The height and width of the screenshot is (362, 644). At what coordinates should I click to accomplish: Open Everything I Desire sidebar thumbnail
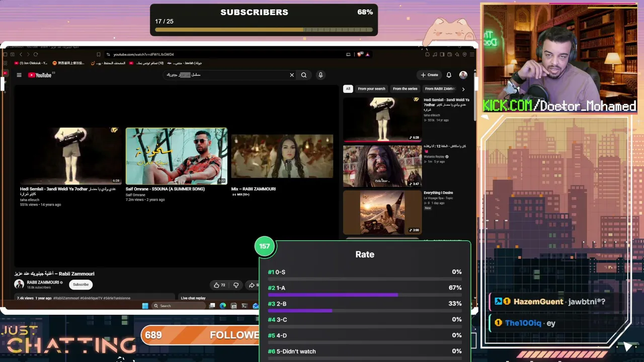(x=382, y=212)
